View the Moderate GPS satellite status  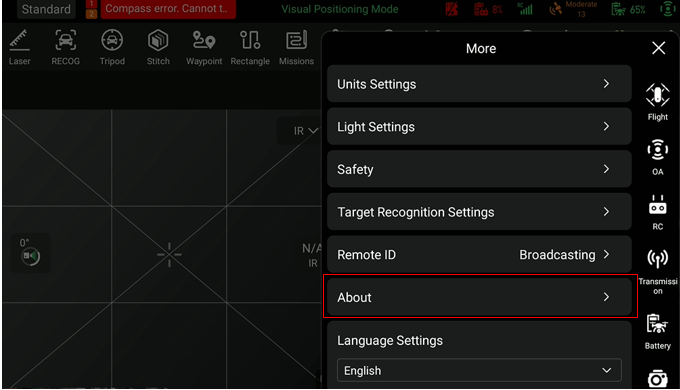click(x=573, y=9)
